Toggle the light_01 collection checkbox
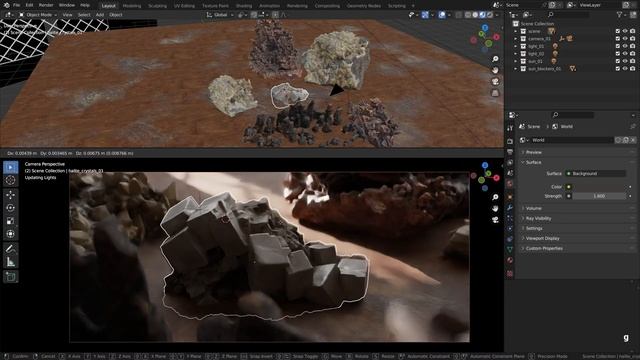The width and height of the screenshot is (640, 360). [618, 46]
